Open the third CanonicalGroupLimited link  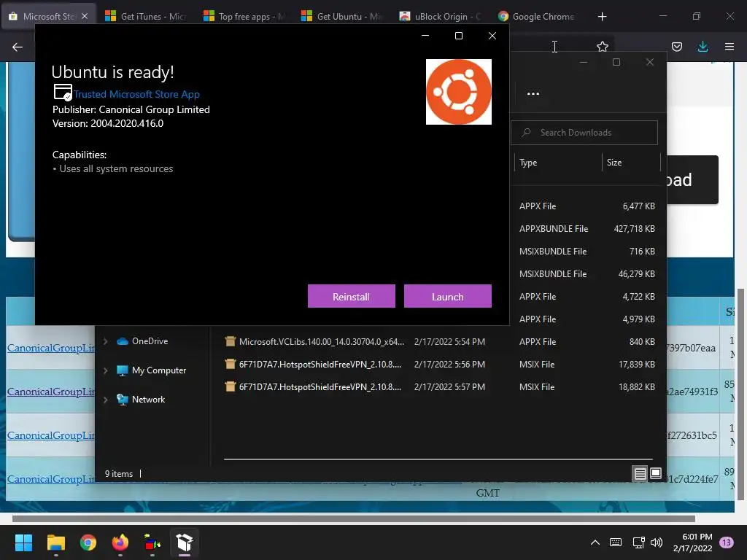(x=51, y=436)
